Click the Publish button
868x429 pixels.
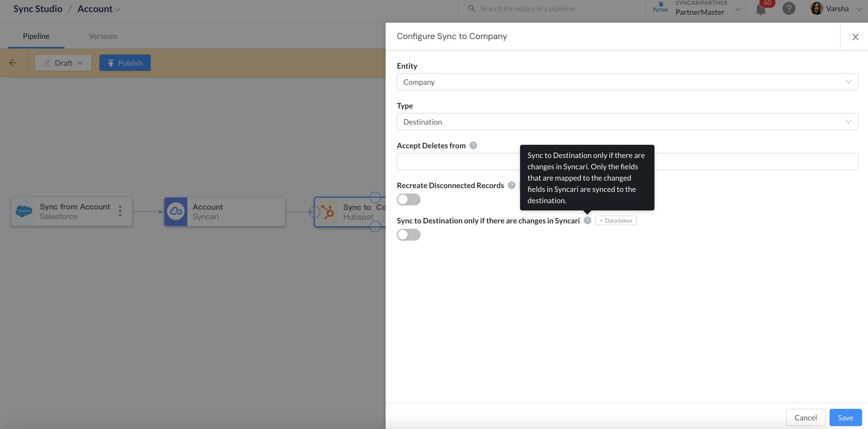click(125, 63)
